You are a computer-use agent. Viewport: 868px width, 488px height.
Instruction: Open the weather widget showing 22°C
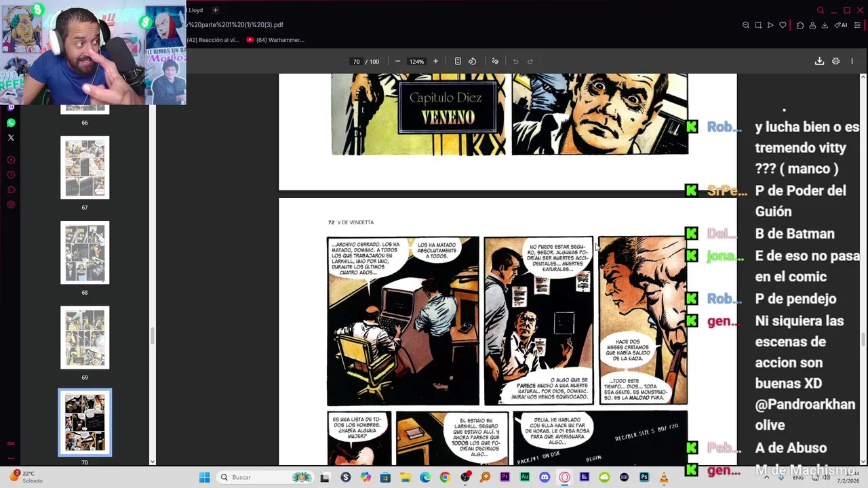click(26, 476)
